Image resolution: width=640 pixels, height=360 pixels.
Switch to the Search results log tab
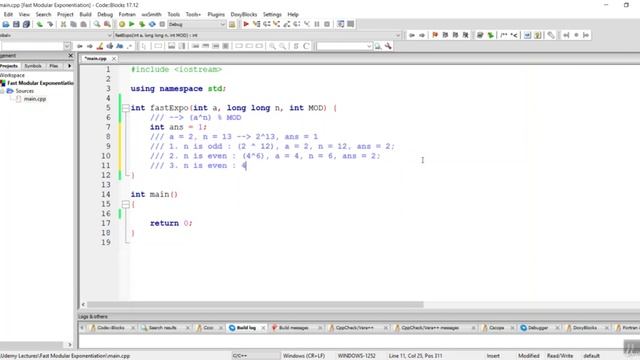[162, 328]
